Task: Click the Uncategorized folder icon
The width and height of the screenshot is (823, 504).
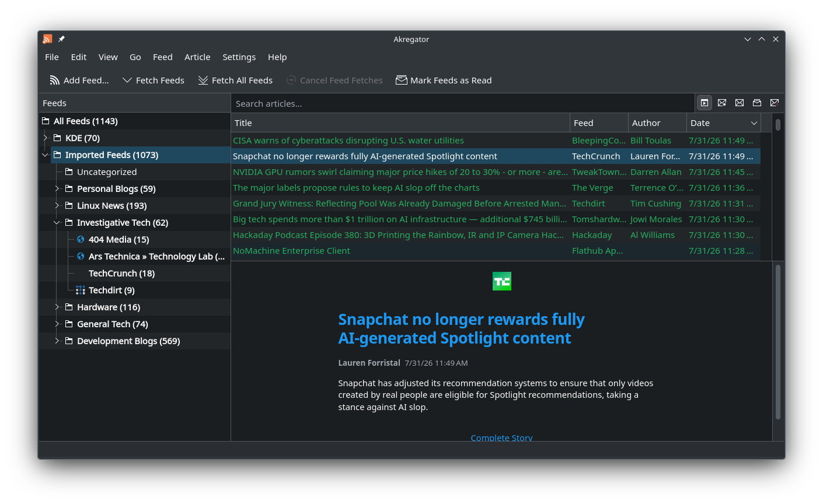Action: pos(69,171)
